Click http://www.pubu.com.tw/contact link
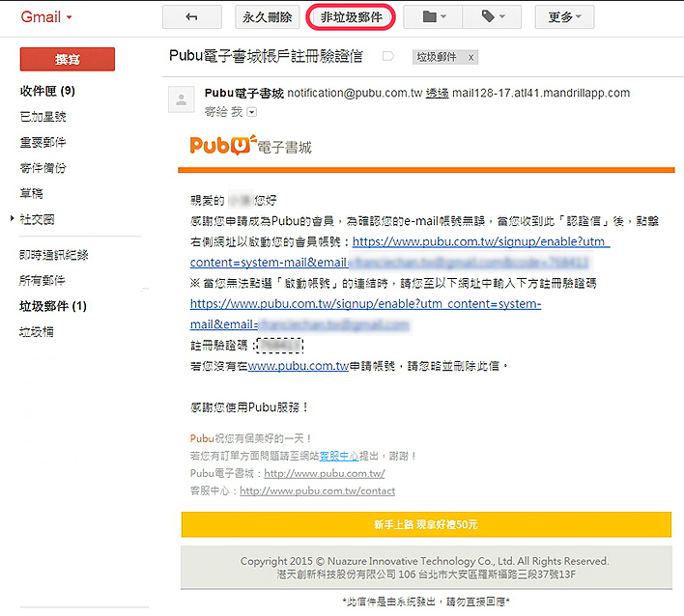The height and width of the screenshot is (616, 684). (318, 490)
